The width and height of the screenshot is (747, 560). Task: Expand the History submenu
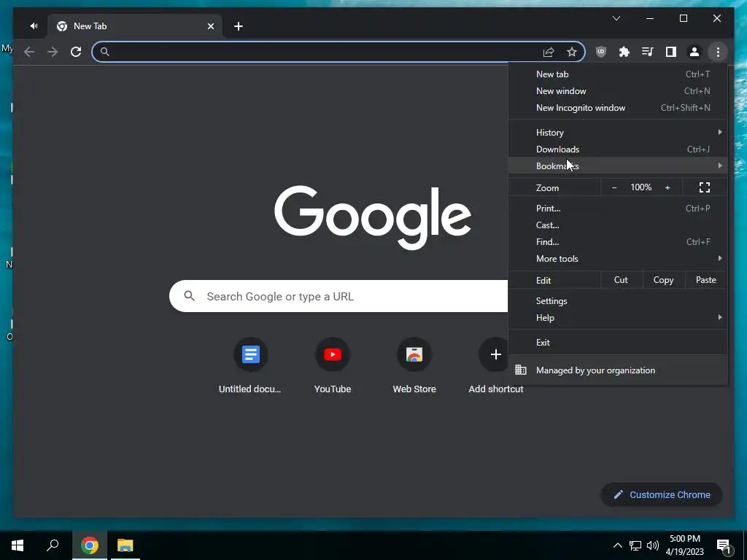pyautogui.click(x=618, y=133)
